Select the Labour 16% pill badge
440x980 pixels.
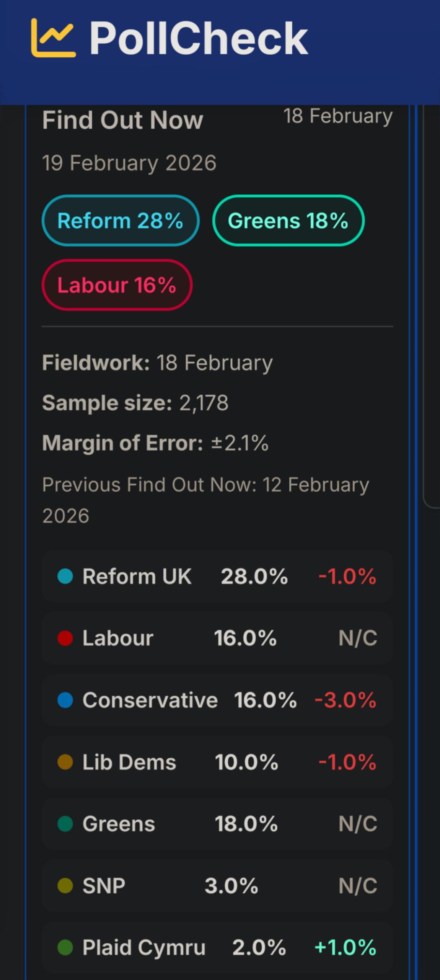(117, 285)
